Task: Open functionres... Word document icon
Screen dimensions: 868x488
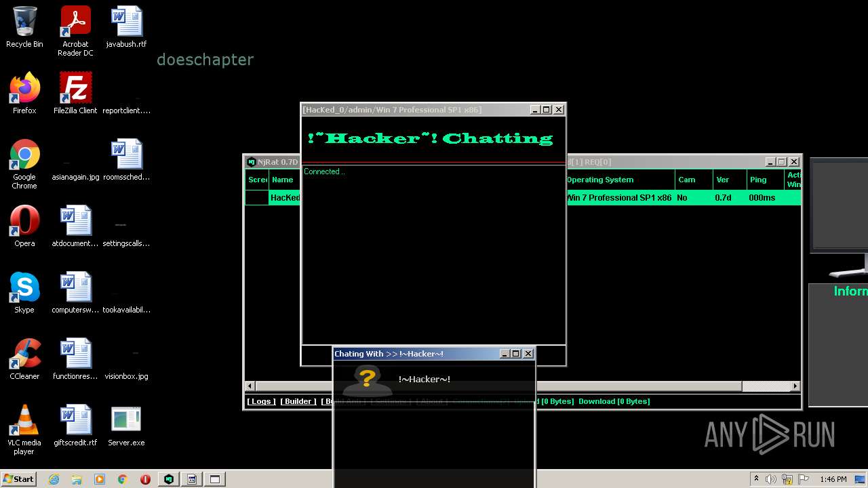Action: click(x=75, y=359)
